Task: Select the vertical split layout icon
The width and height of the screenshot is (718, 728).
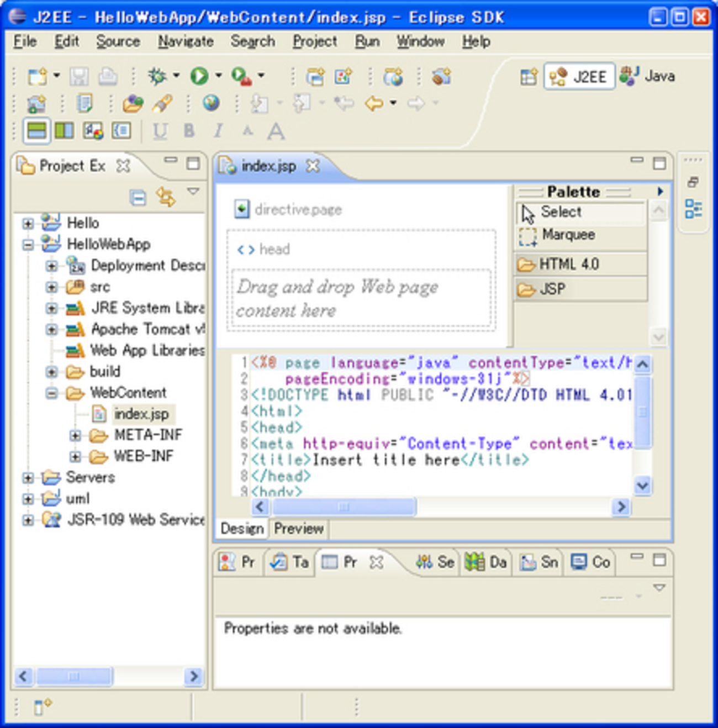Action: 64,131
